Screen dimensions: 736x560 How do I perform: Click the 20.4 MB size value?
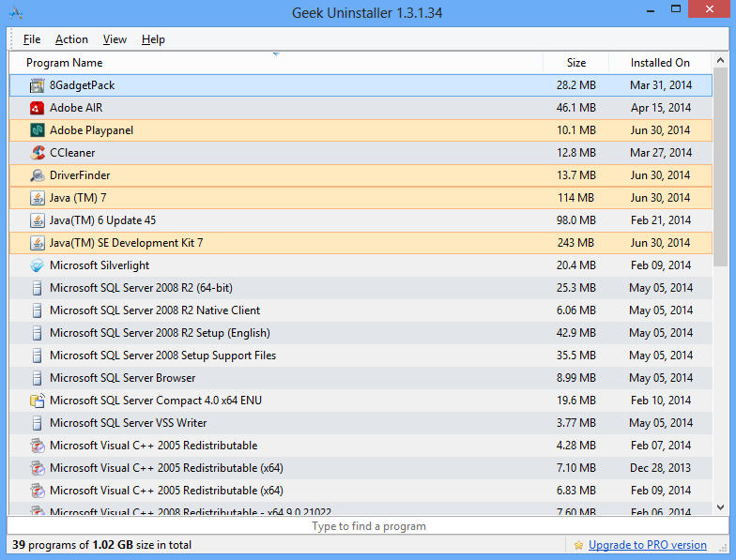pos(576,265)
